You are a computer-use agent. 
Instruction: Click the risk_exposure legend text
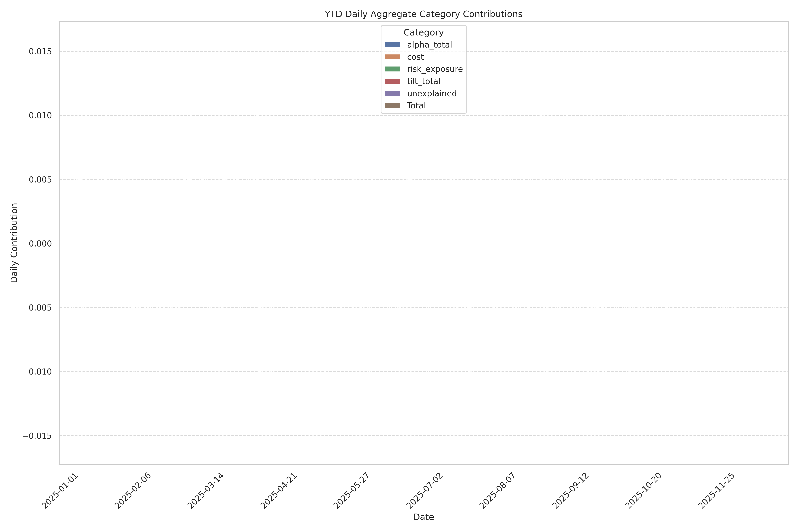435,69
